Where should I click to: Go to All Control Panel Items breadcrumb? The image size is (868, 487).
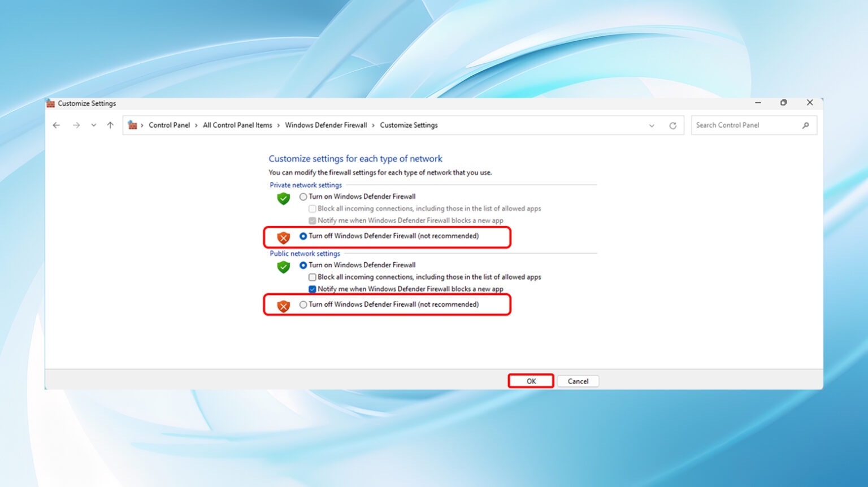click(x=237, y=125)
